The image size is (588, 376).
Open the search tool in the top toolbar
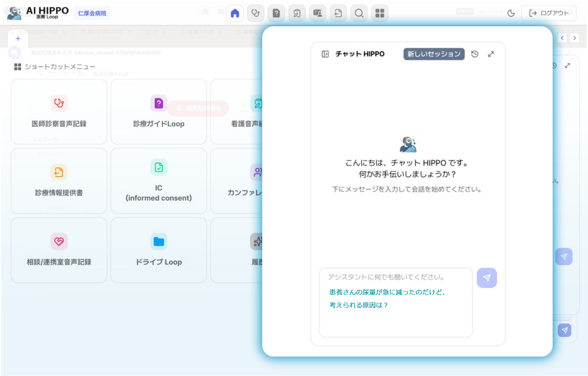coord(359,13)
